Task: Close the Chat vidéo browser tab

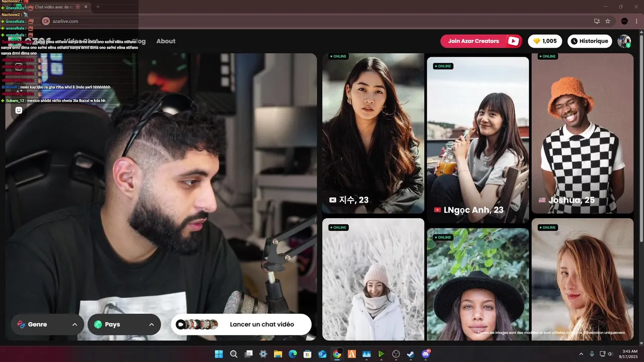Action: pos(86,7)
